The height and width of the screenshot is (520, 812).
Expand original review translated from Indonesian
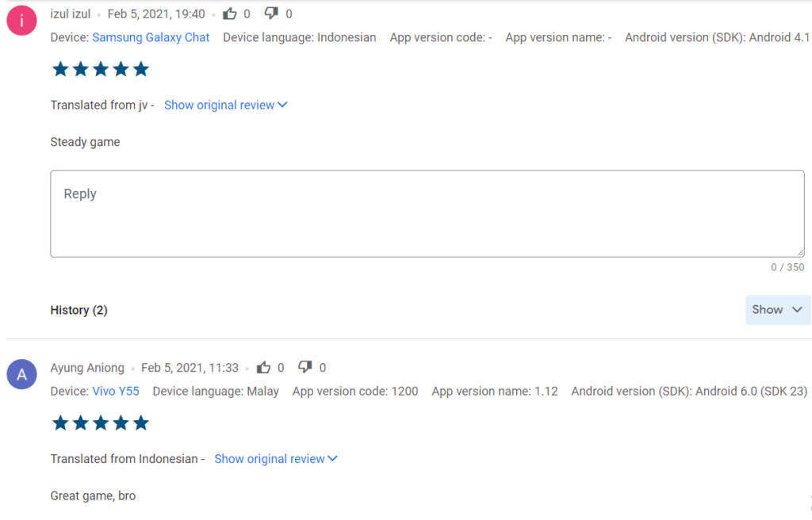pyautogui.click(x=276, y=458)
